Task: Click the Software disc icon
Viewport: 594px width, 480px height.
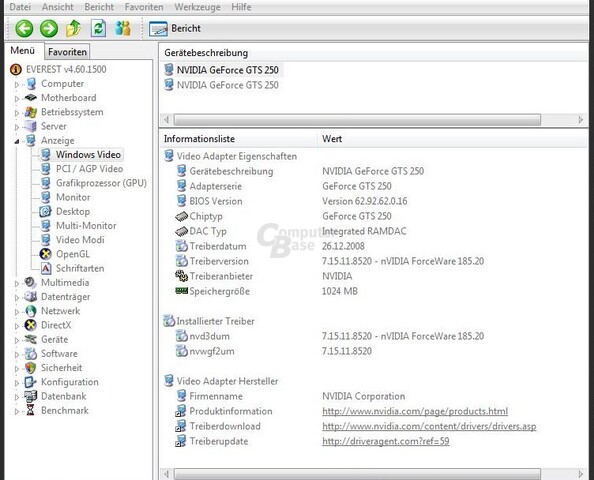Action: (x=30, y=353)
